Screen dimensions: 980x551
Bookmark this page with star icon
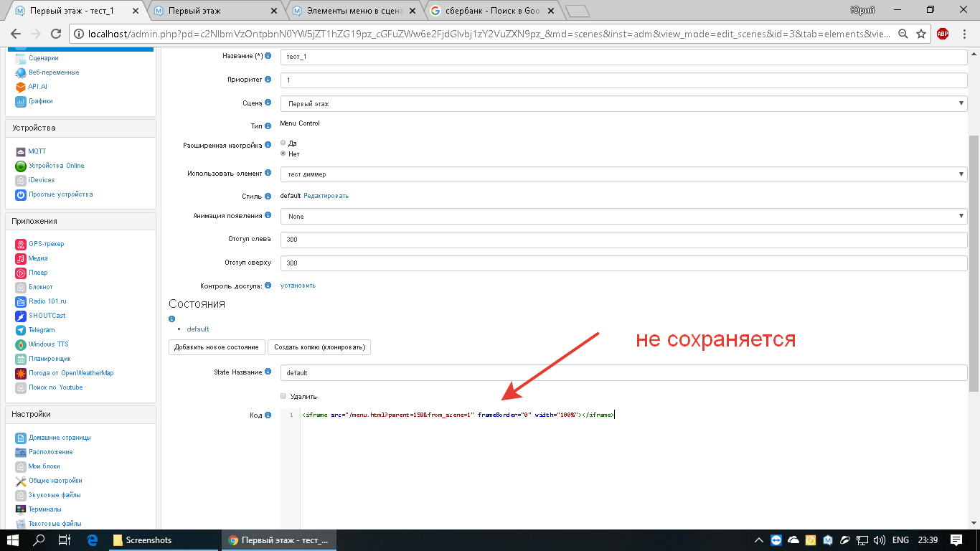click(921, 34)
